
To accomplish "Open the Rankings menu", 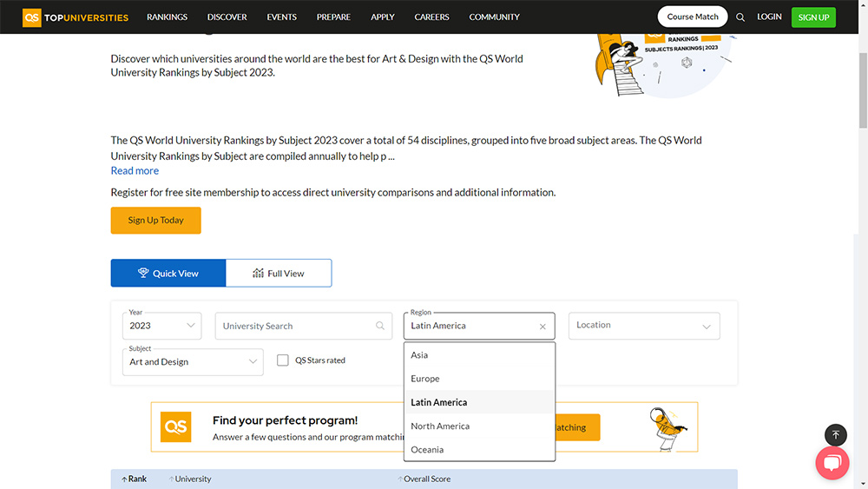I will click(168, 17).
